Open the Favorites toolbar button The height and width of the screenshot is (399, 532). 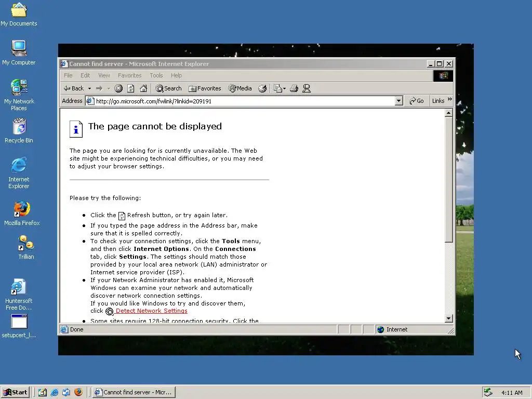[205, 88]
